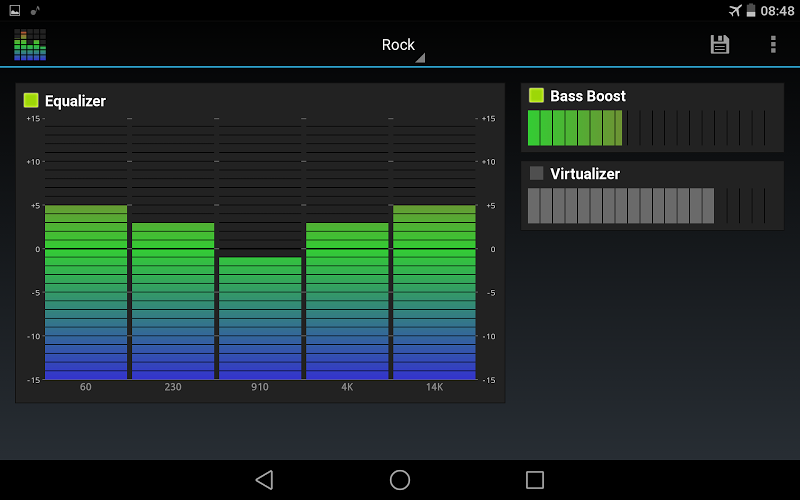Set the 60 Hz equalizer band level
800x500 pixels.
coord(86,248)
